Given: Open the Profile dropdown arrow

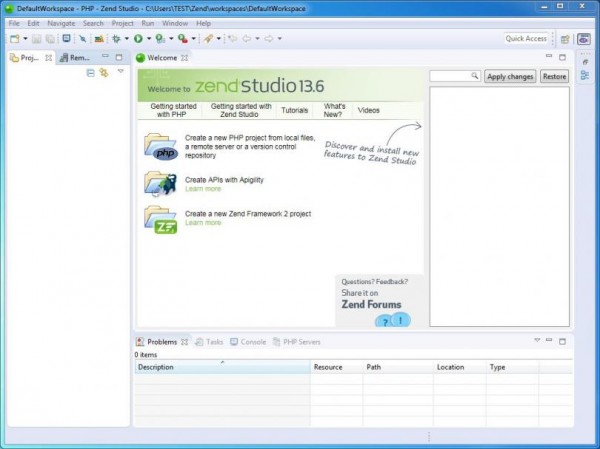Looking at the screenshot, I should coord(171,39).
